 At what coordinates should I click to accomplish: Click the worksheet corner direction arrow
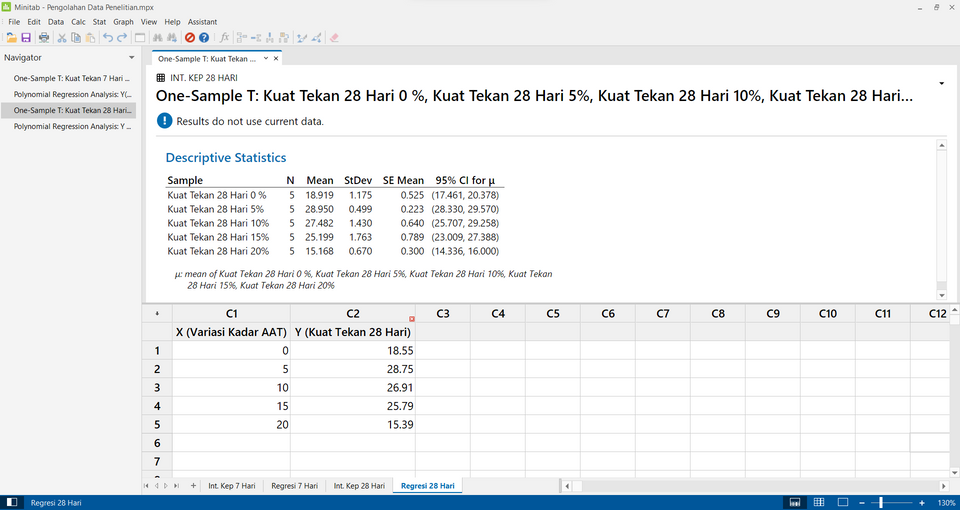[x=157, y=313]
